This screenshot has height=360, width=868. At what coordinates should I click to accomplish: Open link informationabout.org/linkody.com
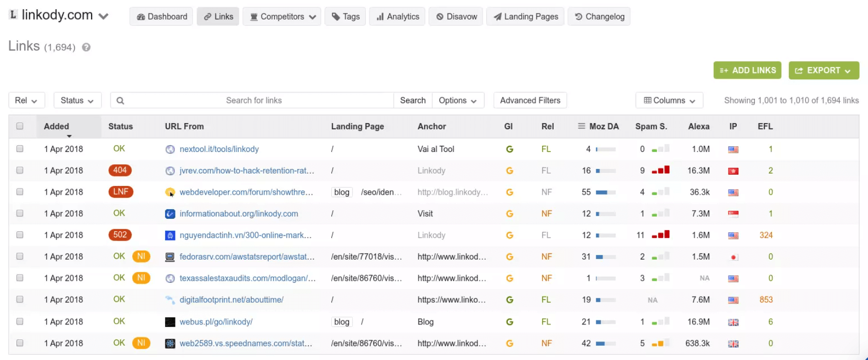[x=239, y=214]
